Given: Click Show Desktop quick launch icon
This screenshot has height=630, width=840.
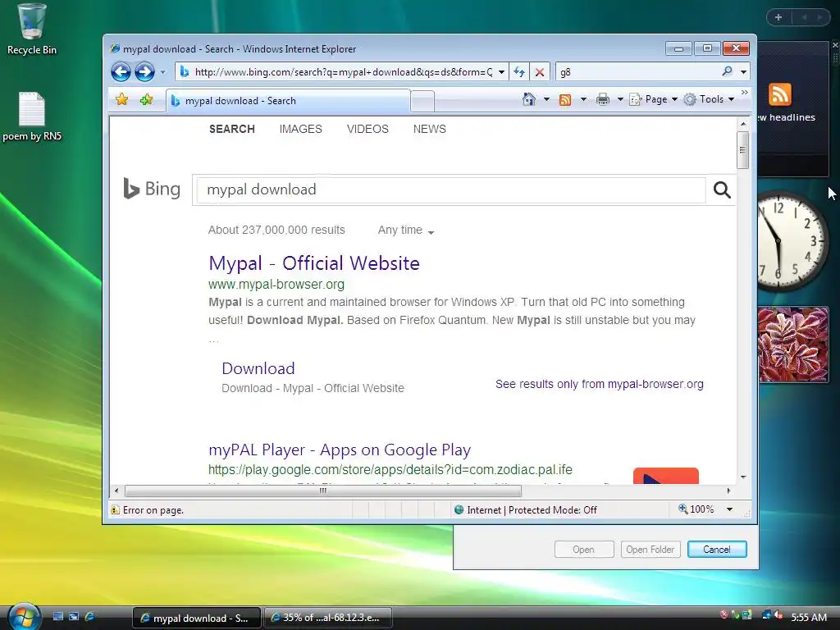Looking at the screenshot, I should point(58,617).
